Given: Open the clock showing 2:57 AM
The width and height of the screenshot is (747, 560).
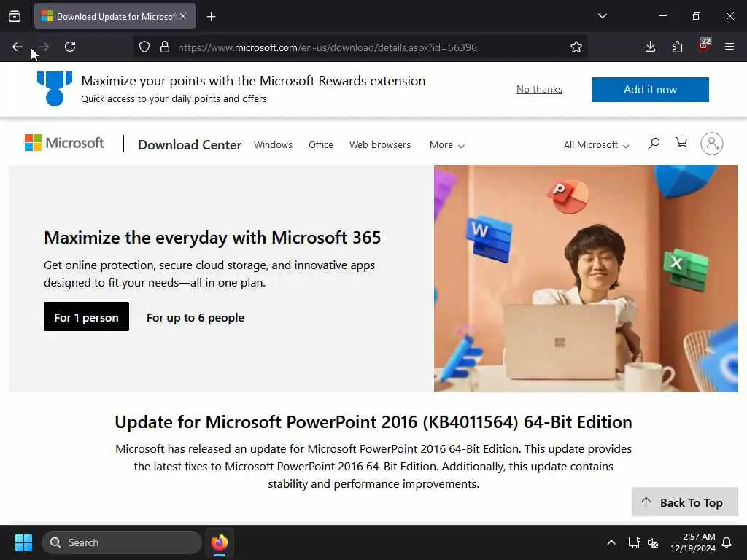Looking at the screenshot, I should 693,542.
